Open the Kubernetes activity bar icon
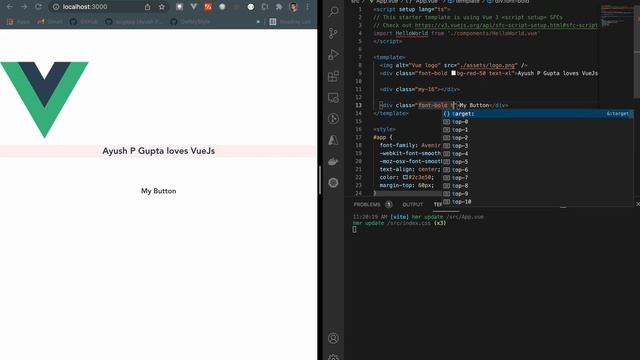The width and height of the screenshot is (640, 360). pos(333,183)
